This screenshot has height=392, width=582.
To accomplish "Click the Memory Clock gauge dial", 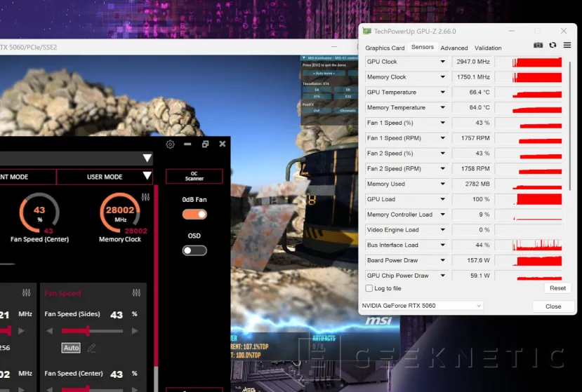I will [119, 213].
